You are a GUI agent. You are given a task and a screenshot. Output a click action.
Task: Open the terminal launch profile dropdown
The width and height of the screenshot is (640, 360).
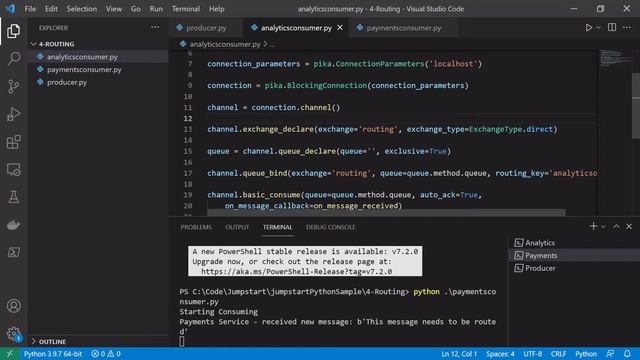point(603,227)
